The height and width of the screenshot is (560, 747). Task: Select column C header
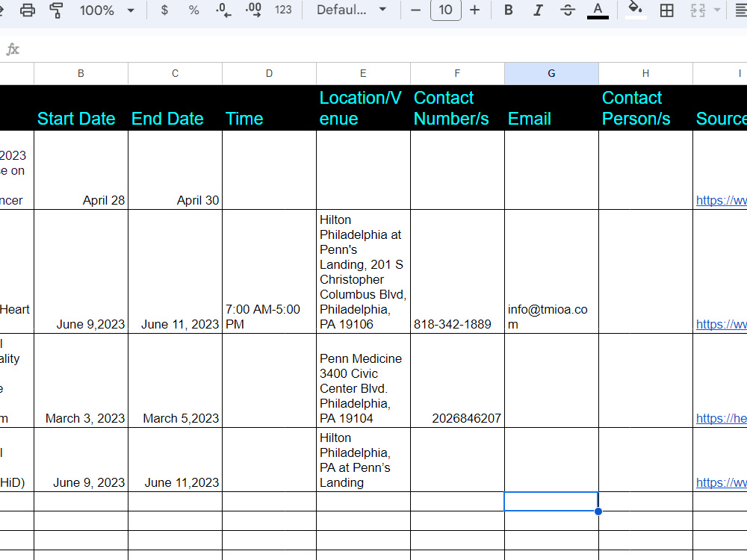coord(175,73)
